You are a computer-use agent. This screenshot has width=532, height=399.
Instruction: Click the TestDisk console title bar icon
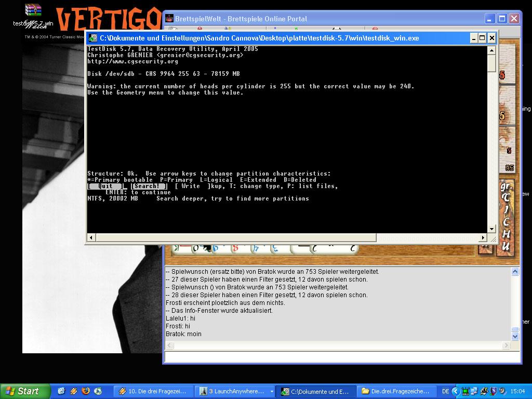(93, 38)
